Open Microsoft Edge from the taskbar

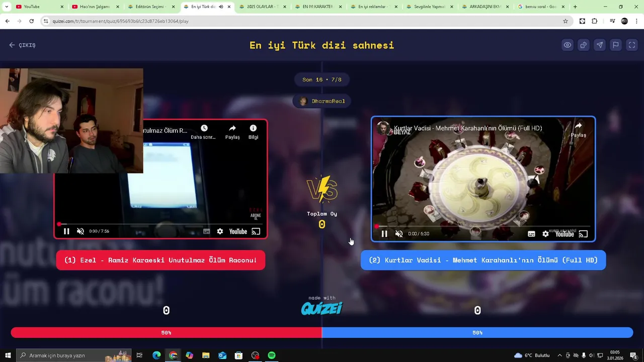(x=156, y=355)
